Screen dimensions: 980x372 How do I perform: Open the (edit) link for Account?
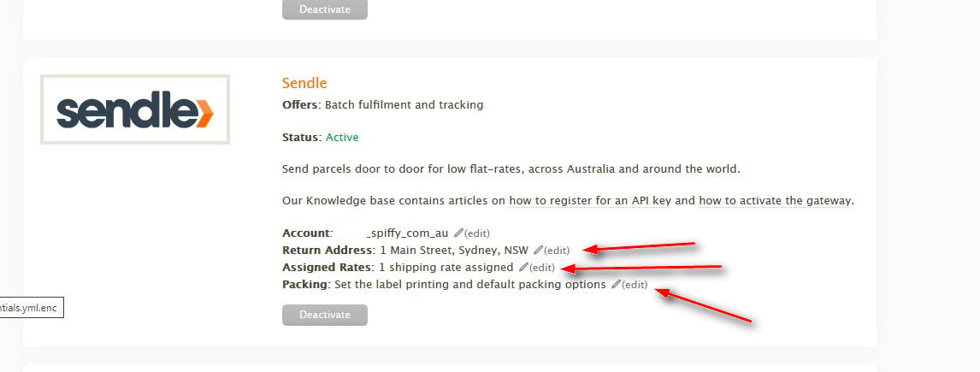(477, 233)
